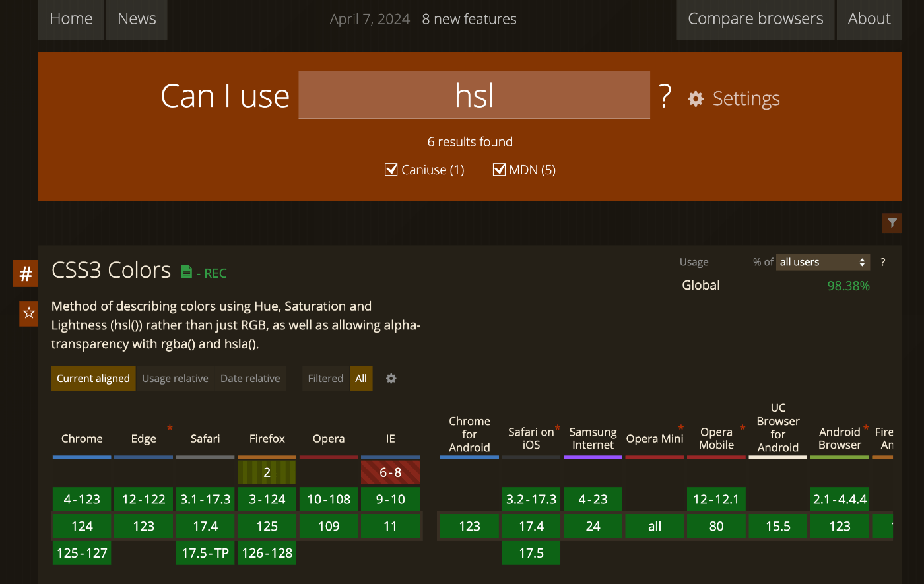Screen dimensions: 924x584
Task: Click the Opera 109 current version cell
Action: pos(329,526)
